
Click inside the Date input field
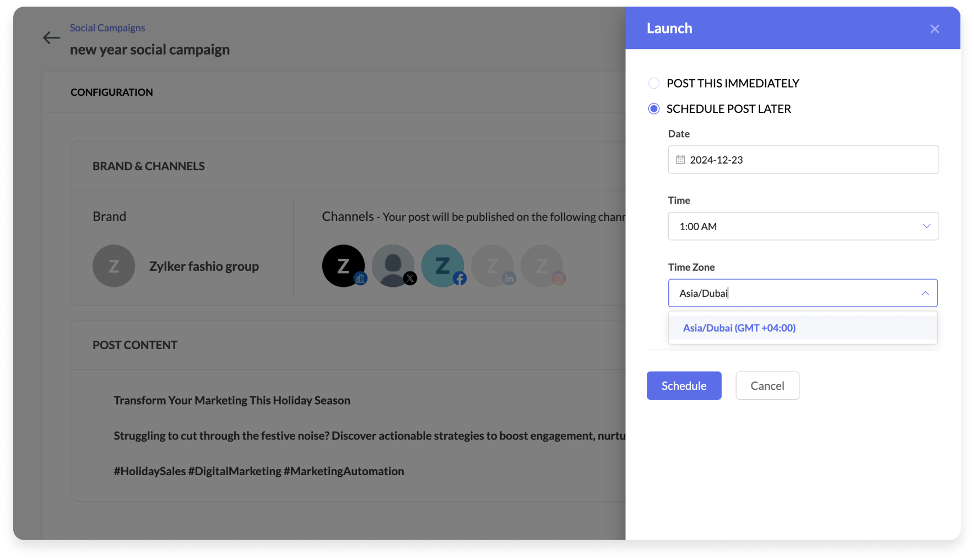[771, 160]
